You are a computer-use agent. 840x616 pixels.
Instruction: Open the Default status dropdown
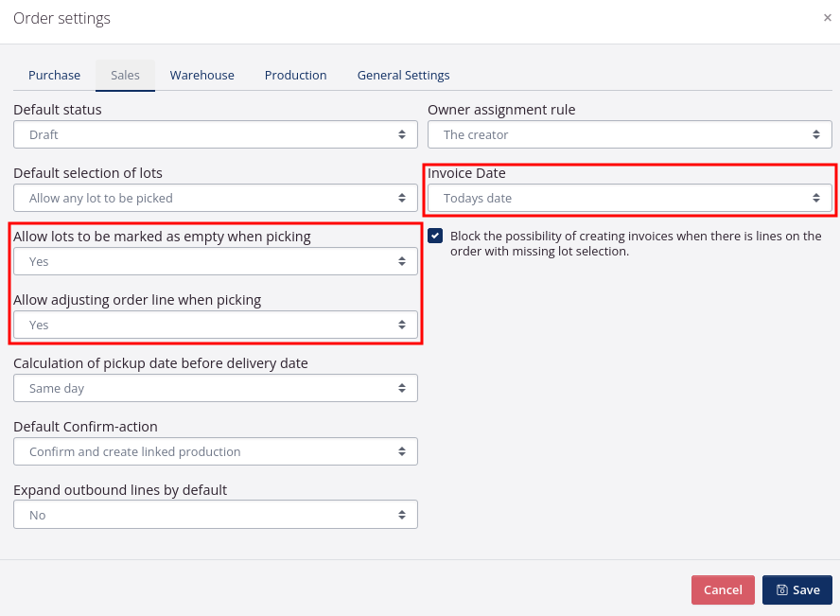(x=215, y=134)
